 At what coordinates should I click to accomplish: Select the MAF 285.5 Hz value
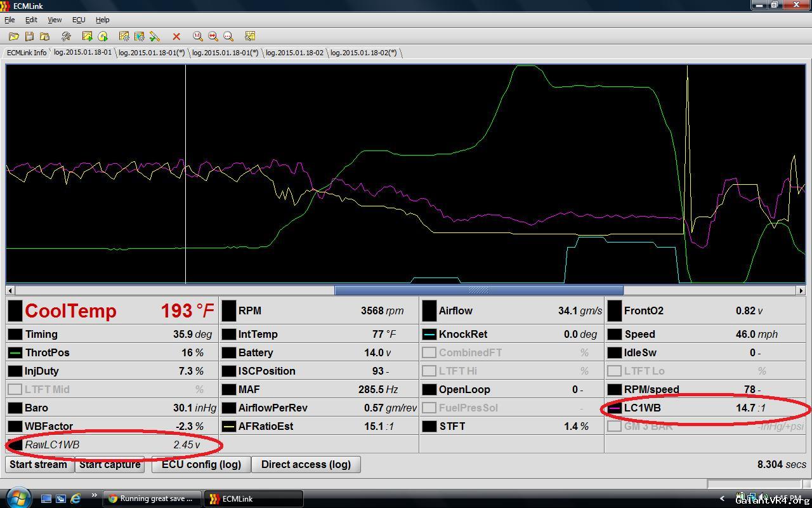click(x=378, y=389)
